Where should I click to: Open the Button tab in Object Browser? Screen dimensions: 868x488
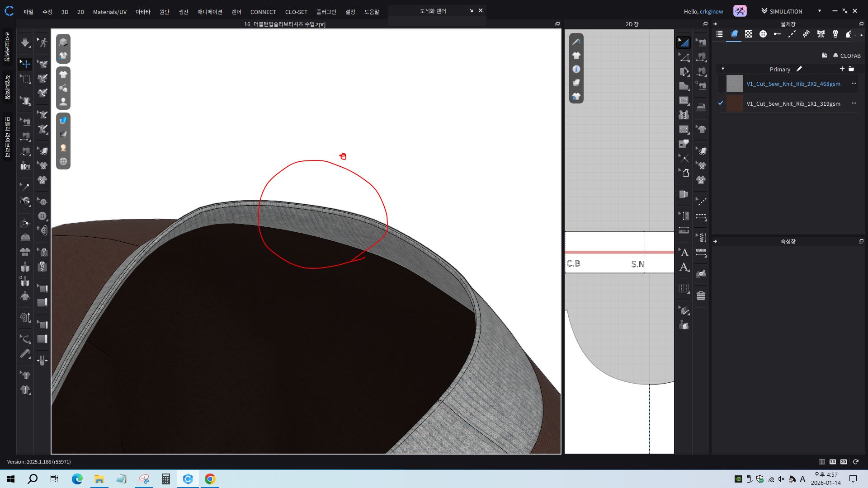pyautogui.click(x=763, y=34)
